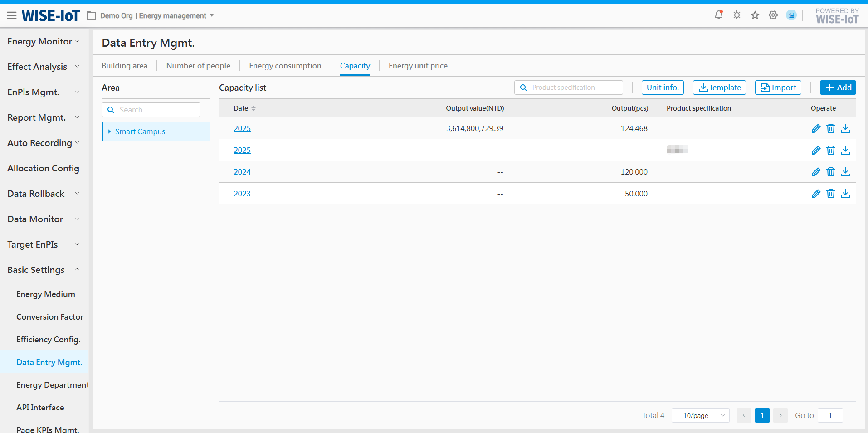Image resolution: width=868 pixels, height=433 pixels.
Task: Click the theme brightness sun icon
Action: click(737, 15)
